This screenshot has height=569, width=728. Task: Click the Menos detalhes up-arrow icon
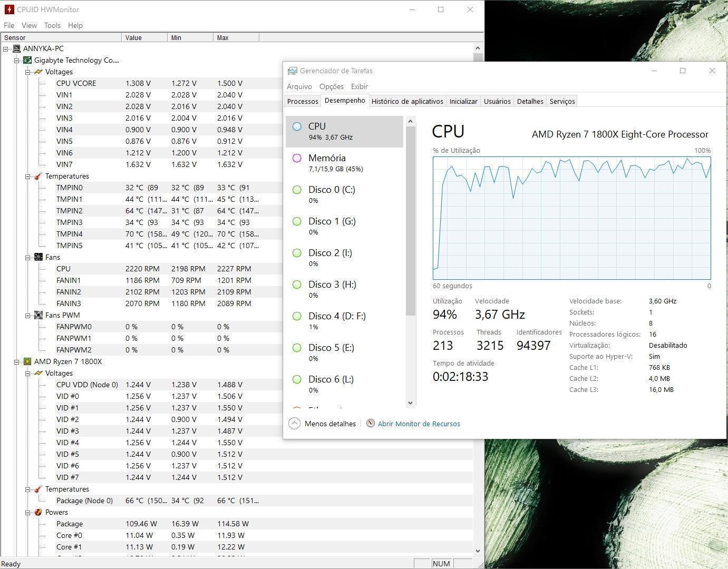click(x=295, y=424)
